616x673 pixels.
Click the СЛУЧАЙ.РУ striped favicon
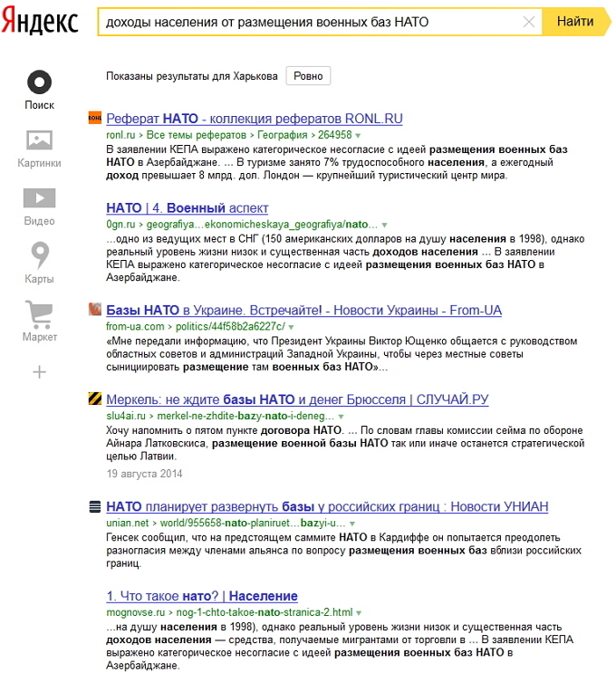click(x=95, y=399)
